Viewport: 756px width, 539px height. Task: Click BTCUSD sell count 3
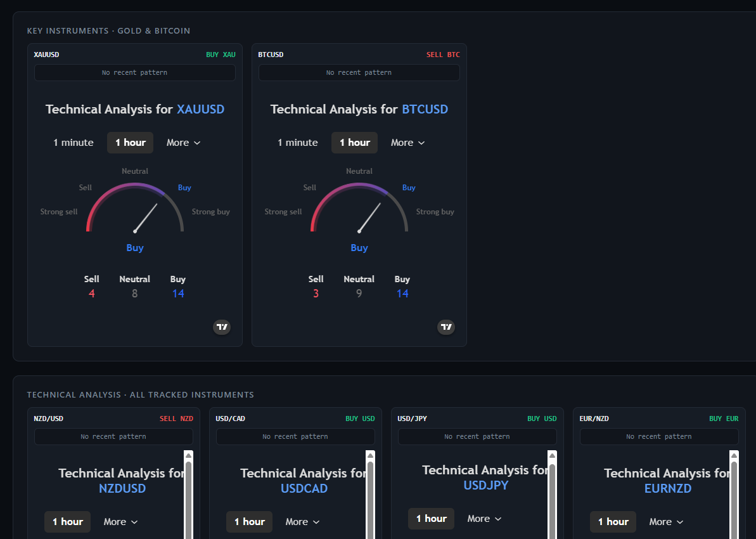[x=316, y=294]
